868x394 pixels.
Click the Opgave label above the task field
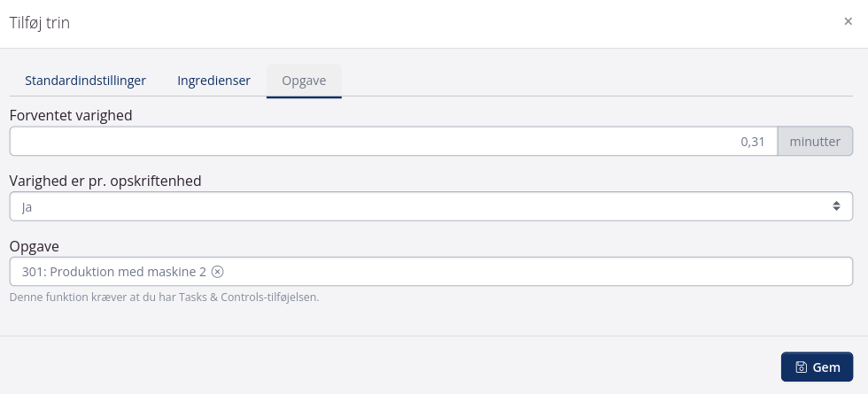(x=34, y=246)
